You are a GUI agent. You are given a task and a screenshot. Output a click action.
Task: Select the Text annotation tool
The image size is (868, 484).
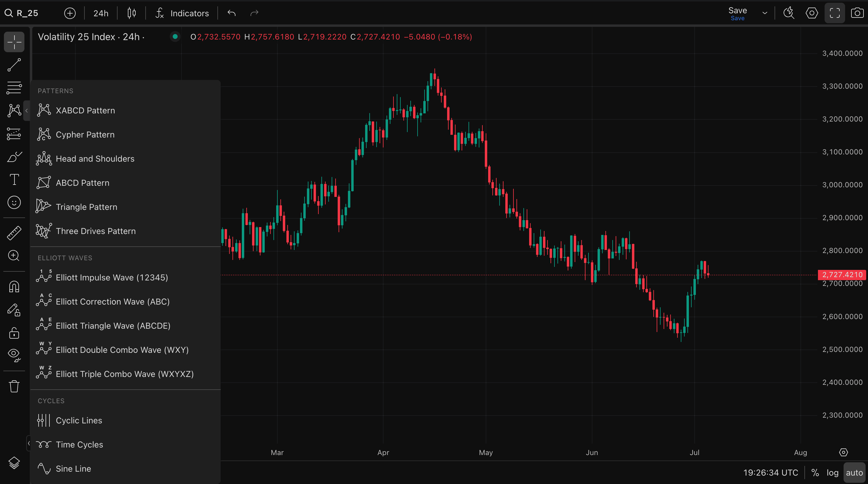[14, 179]
